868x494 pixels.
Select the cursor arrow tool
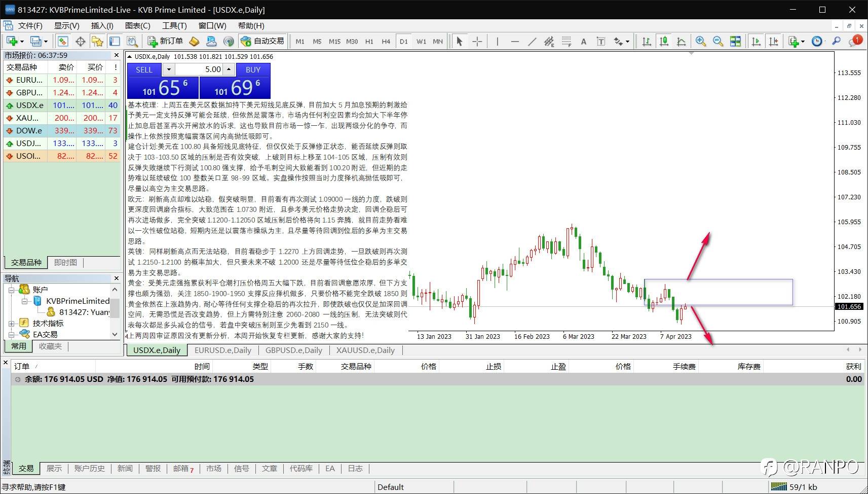460,41
